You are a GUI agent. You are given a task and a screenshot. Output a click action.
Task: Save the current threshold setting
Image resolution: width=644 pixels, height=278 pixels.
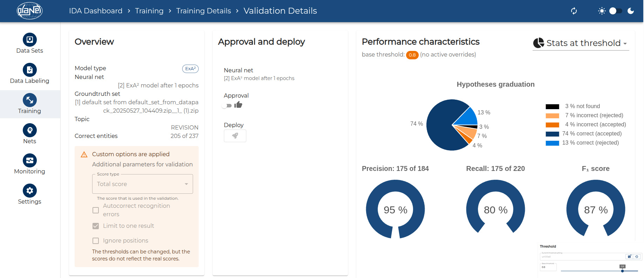tap(629, 257)
